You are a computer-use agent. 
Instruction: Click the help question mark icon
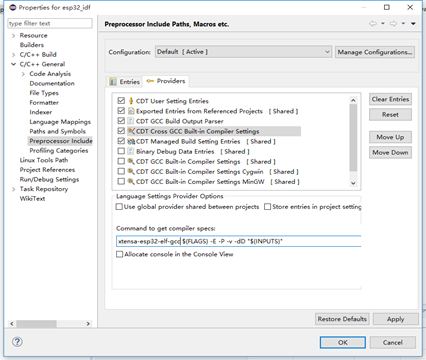click(x=17, y=342)
